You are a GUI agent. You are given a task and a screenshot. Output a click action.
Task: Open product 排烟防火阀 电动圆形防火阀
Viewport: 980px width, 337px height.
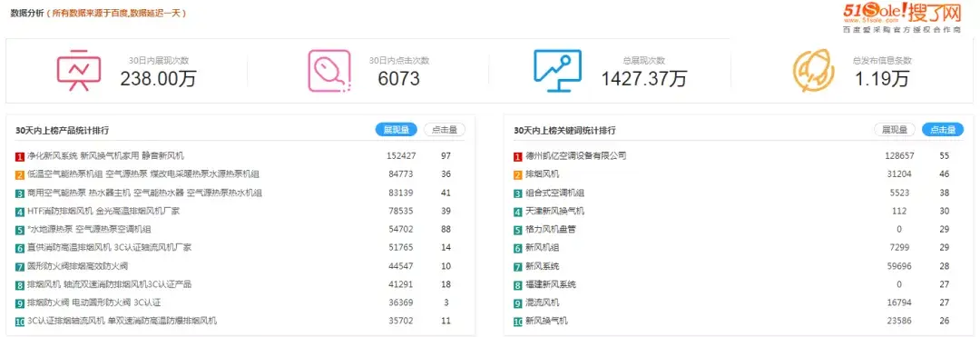[x=94, y=302]
